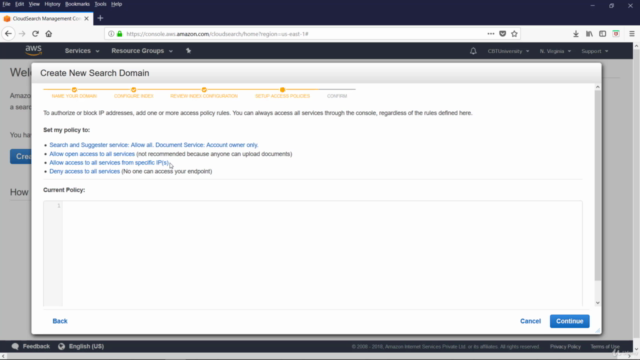Expand the Resource Groups dropdown
640x360 pixels.
pyautogui.click(x=142, y=51)
